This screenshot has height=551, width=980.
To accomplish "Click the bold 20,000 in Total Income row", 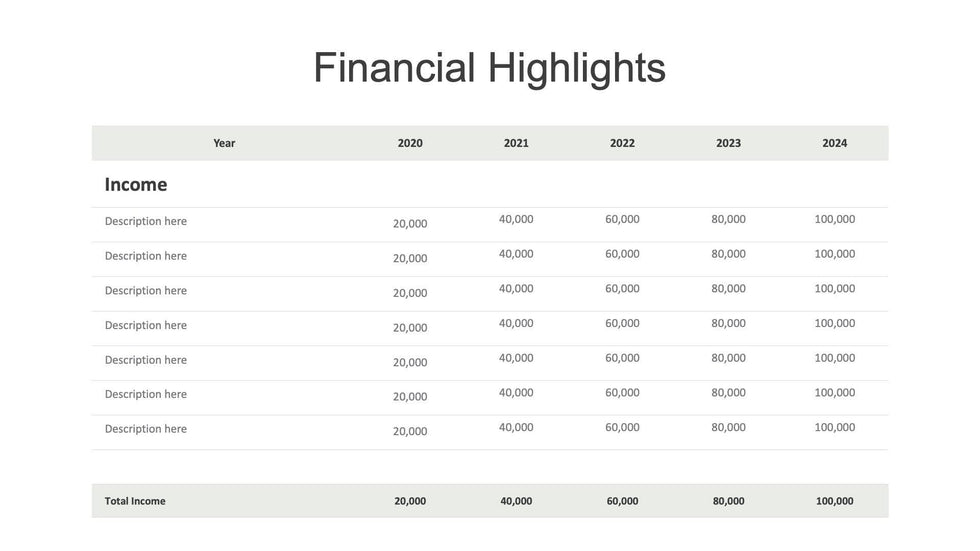I will (410, 501).
